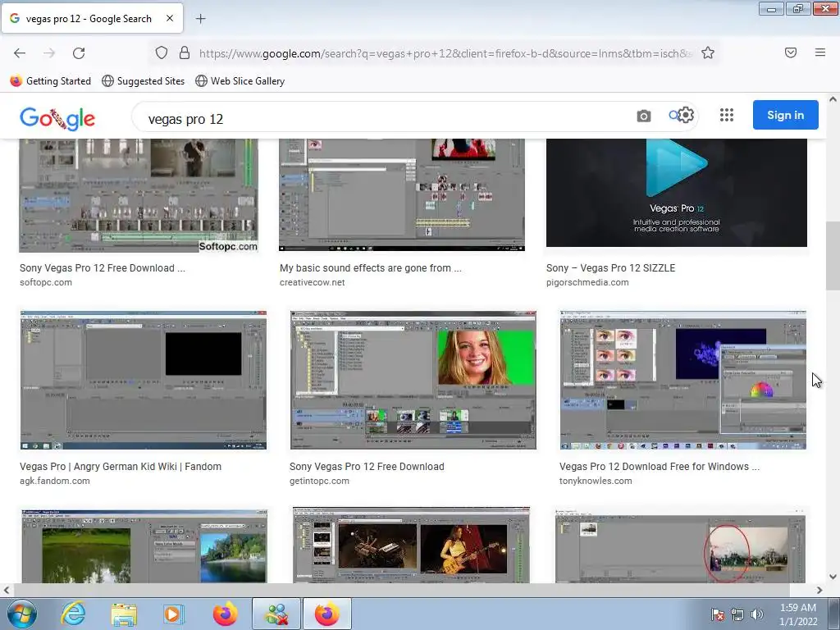Open 'Sony Vegas Pro 12 Free Download ...' softopc result
Viewport: 840px width, 630px height.
pos(103,268)
